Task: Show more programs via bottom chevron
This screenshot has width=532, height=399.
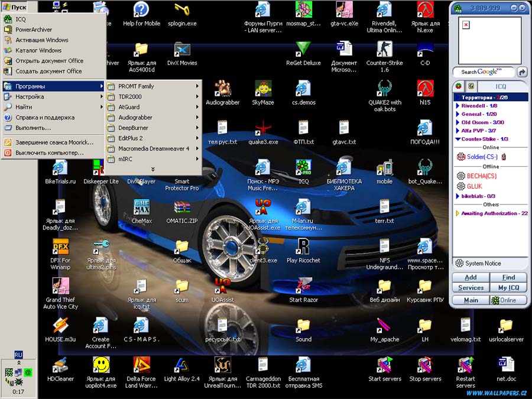Action: pos(153,169)
